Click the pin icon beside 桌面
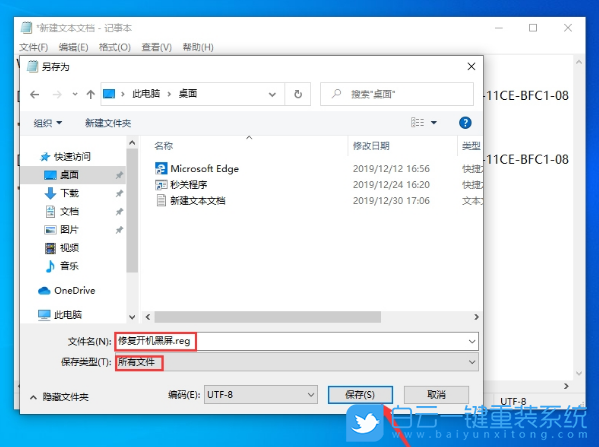Viewport: 599px width, 447px height. tap(119, 175)
